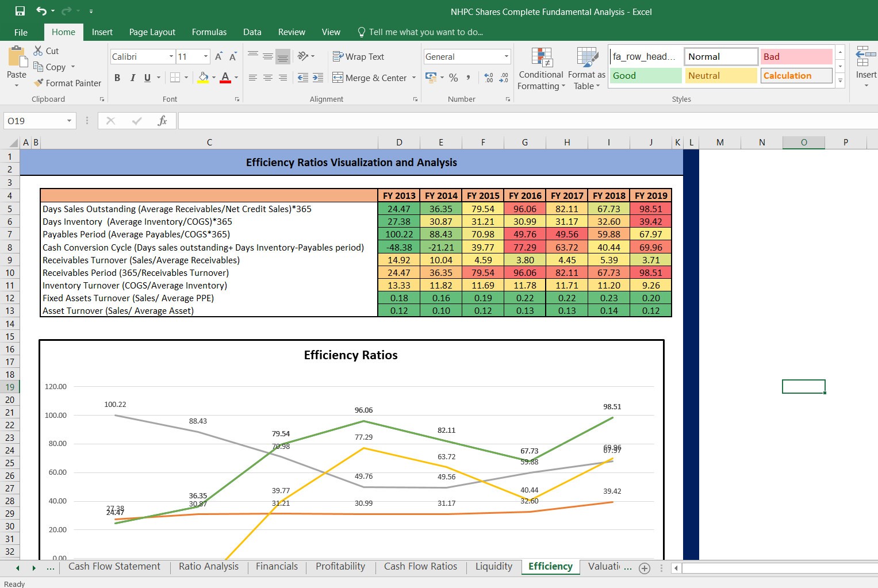Open Customize Quick Access Toolbar arrow
The width and height of the screenshot is (878, 588).
tap(91, 11)
